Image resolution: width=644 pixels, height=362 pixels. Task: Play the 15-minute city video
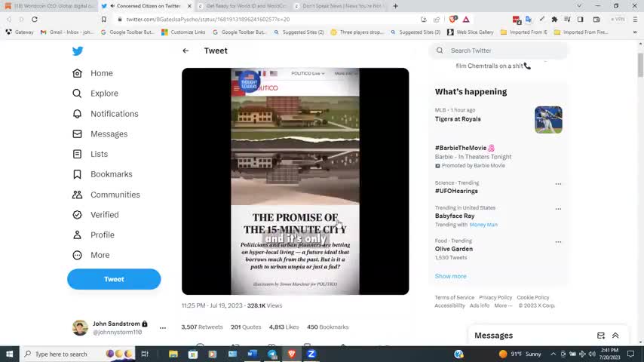(x=296, y=181)
